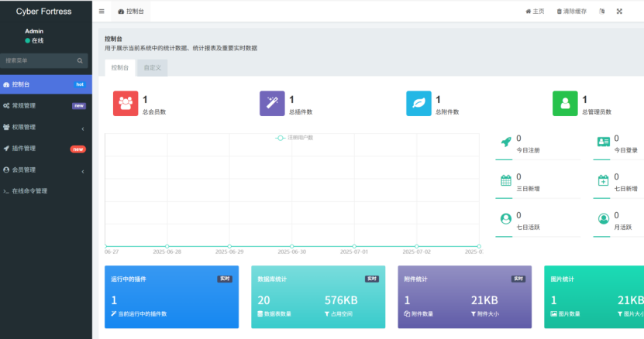Toggle the 注册用户数 chart legend
Screen dimensions: 644x339
point(294,138)
